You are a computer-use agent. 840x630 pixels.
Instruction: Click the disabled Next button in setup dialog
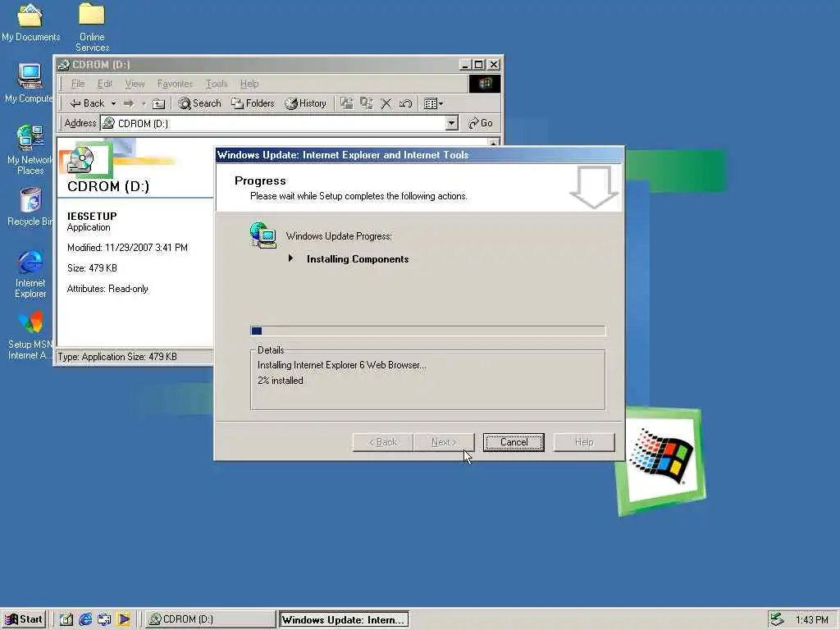444,442
